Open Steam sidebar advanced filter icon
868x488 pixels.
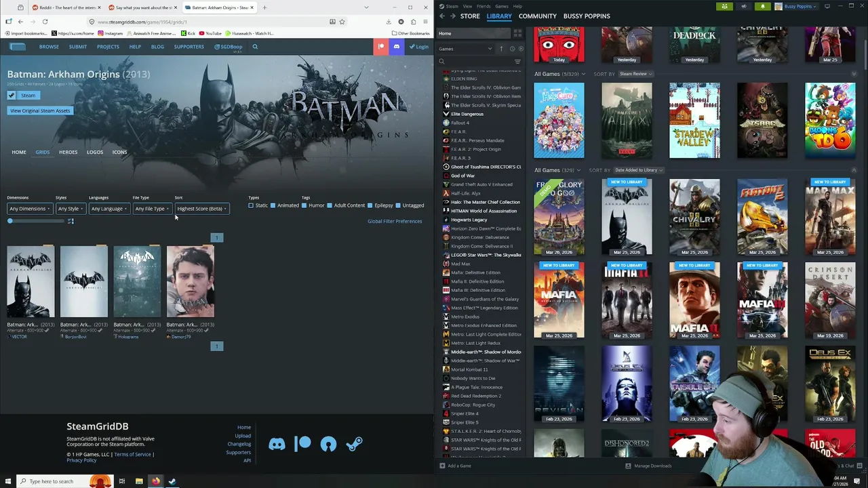[517, 62]
